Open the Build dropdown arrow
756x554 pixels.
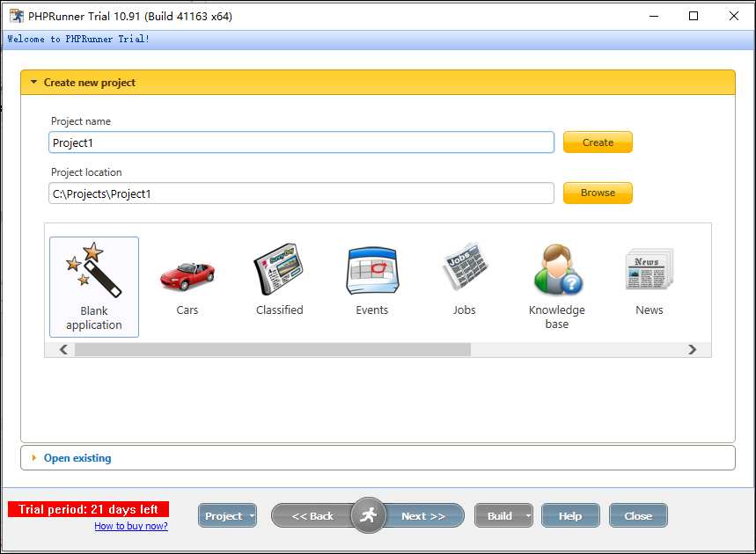pyautogui.click(x=528, y=515)
